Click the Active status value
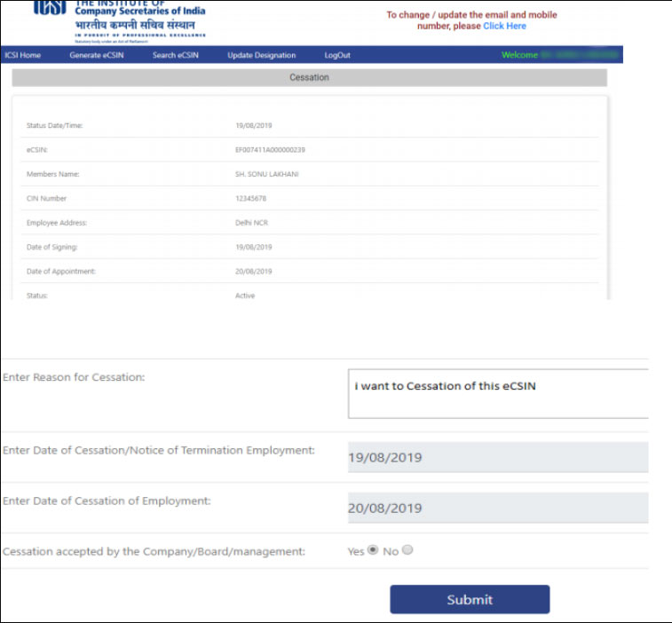This screenshot has width=672, height=623. tap(245, 296)
